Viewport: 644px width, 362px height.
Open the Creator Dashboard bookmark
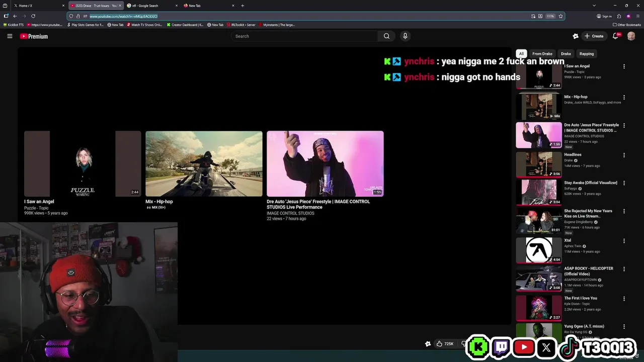pos(185,25)
